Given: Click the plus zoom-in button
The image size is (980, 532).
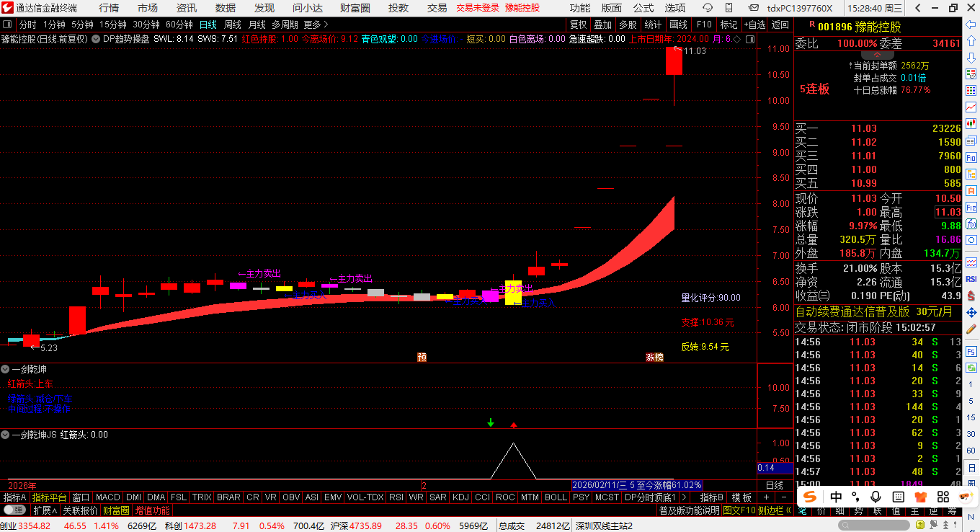Looking at the screenshot, I should point(767,497).
